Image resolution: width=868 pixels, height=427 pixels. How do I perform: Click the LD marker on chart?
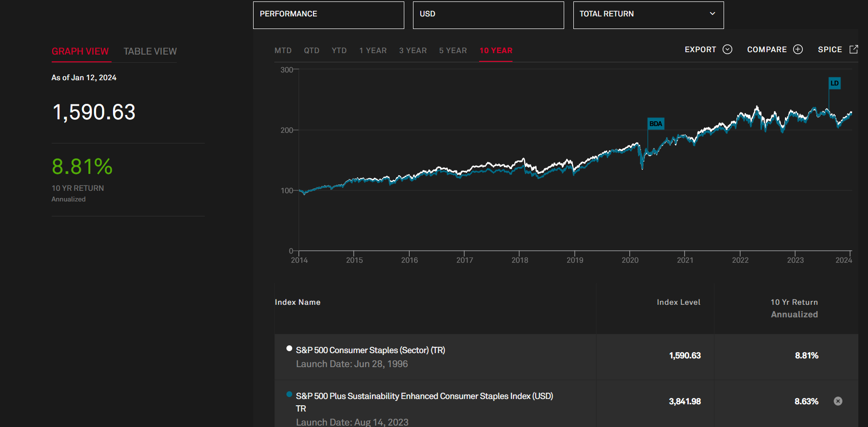pos(834,83)
